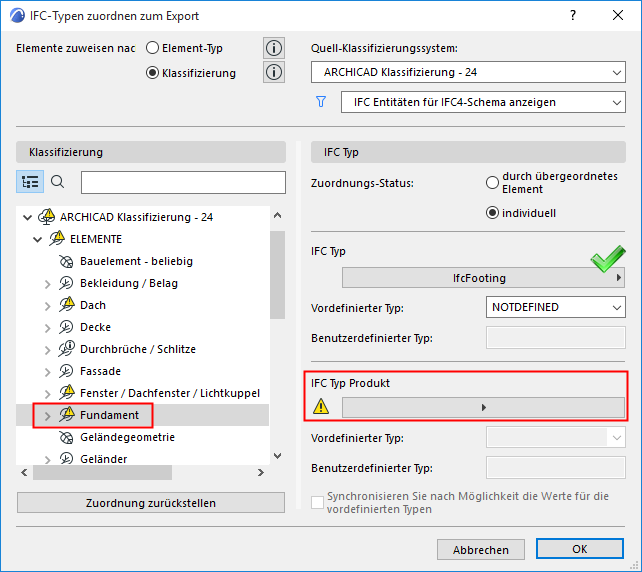Expand the Dach node
The image size is (642, 572).
(x=47, y=306)
